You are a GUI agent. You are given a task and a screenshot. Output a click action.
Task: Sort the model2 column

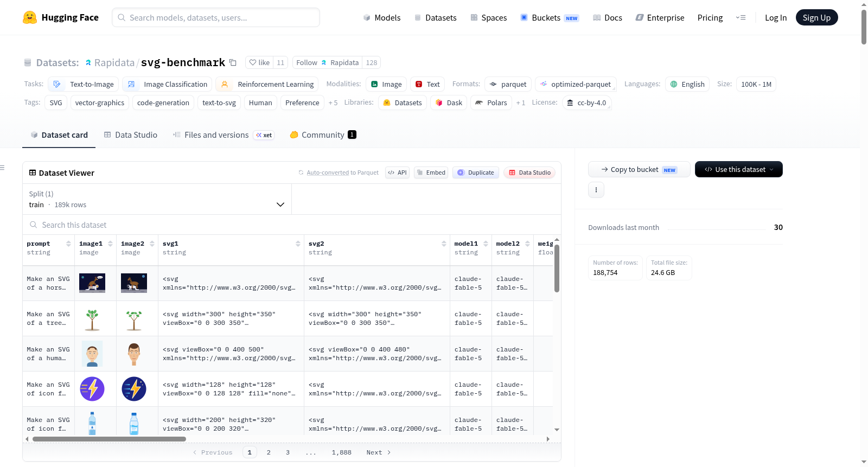coord(527,244)
